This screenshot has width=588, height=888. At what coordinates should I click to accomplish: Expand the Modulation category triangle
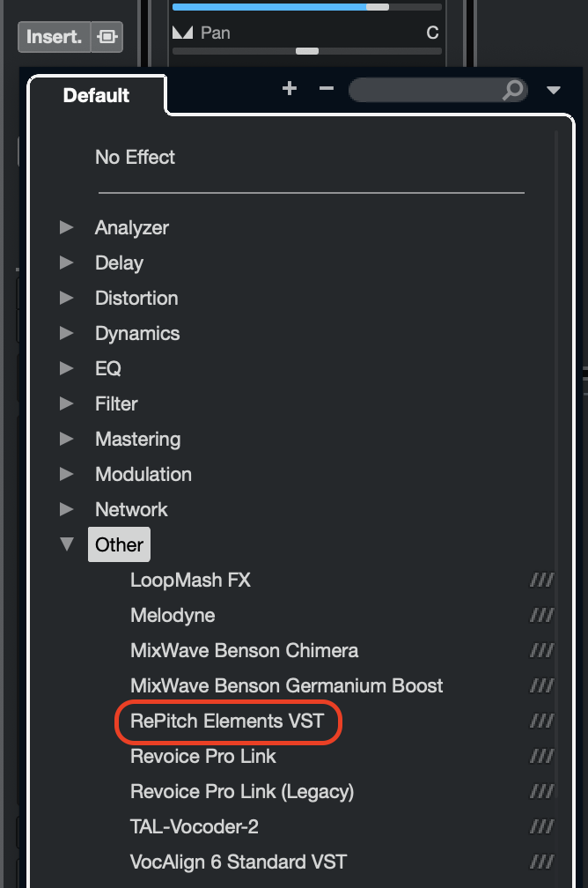click(x=67, y=474)
